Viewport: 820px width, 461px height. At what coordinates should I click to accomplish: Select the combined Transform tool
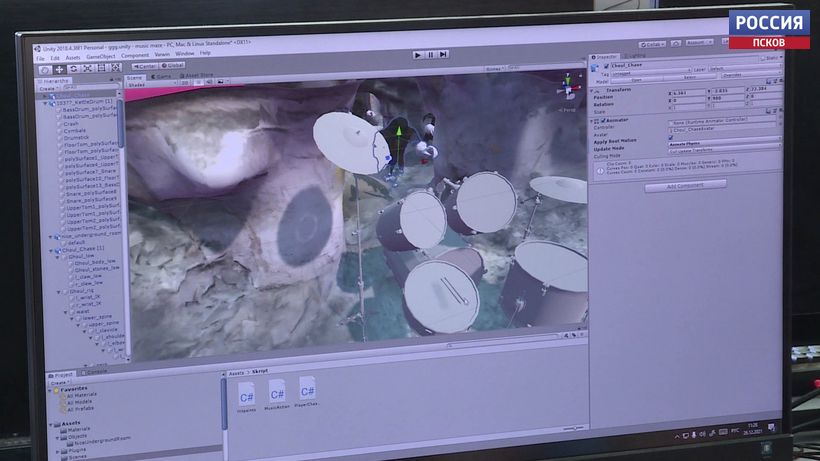(x=116, y=67)
